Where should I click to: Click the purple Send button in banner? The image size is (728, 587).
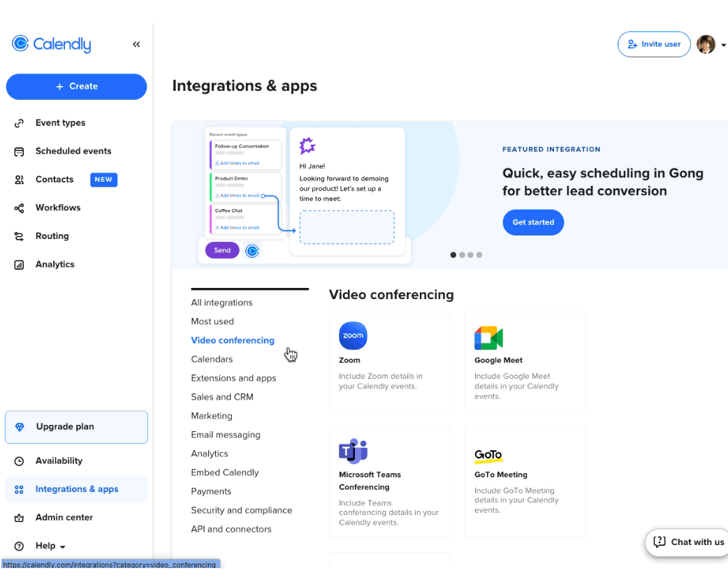pyautogui.click(x=222, y=250)
